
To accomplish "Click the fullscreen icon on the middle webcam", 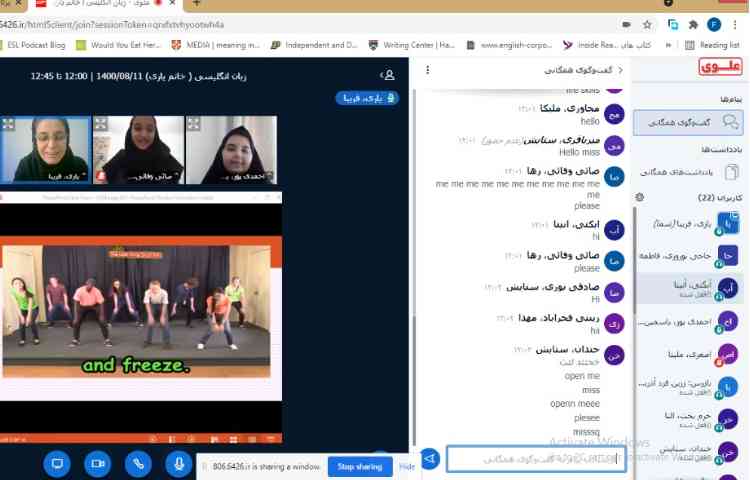I will coord(100,124).
